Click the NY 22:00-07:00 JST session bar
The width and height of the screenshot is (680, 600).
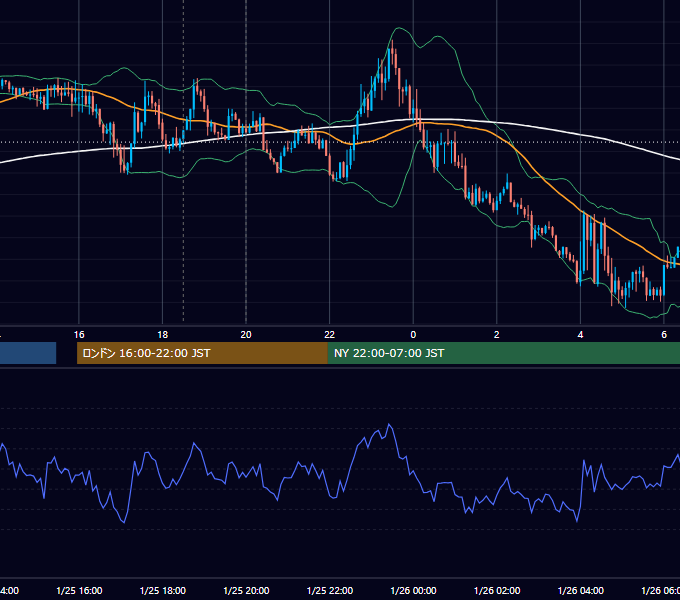tap(503, 353)
